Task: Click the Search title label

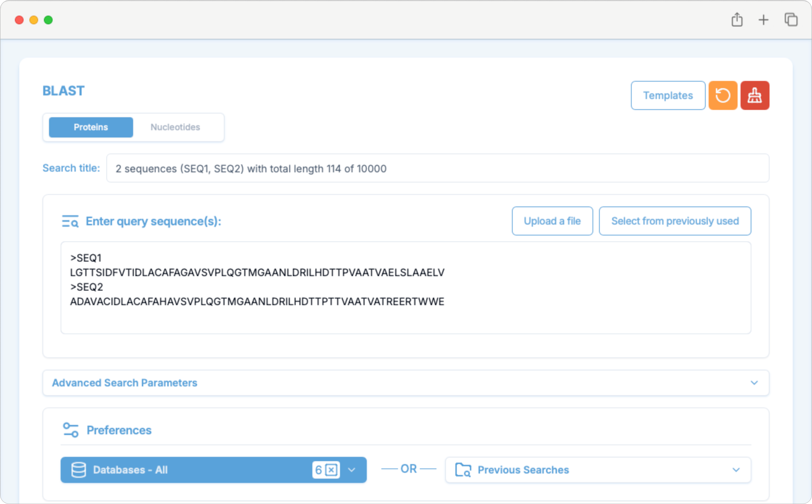Action: pyautogui.click(x=71, y=168)
